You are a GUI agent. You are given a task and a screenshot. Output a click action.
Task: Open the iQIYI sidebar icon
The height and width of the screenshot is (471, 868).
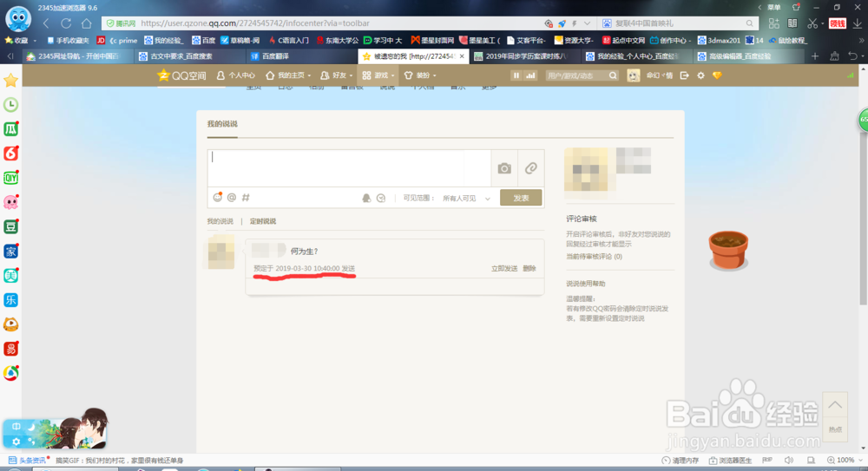coord(10,178)
